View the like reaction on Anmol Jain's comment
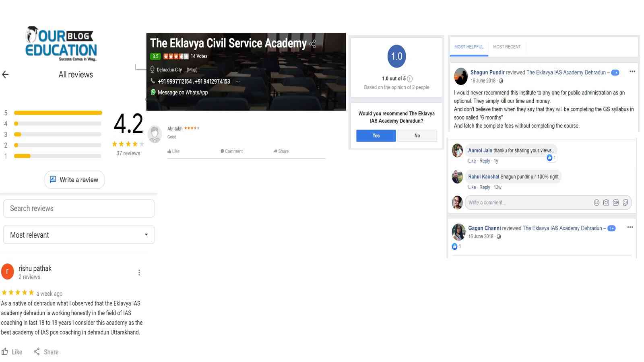644x362 pixels. coord(551,158)
